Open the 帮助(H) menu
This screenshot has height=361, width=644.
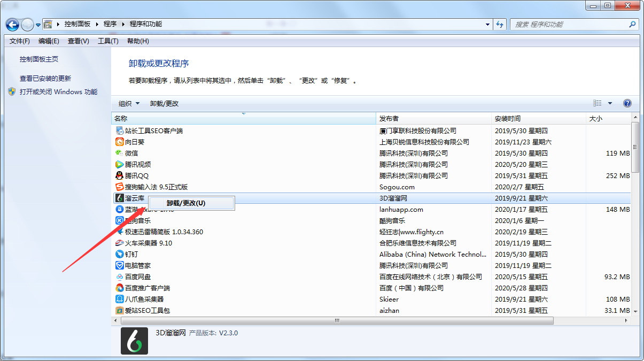(x=138, y=41)
